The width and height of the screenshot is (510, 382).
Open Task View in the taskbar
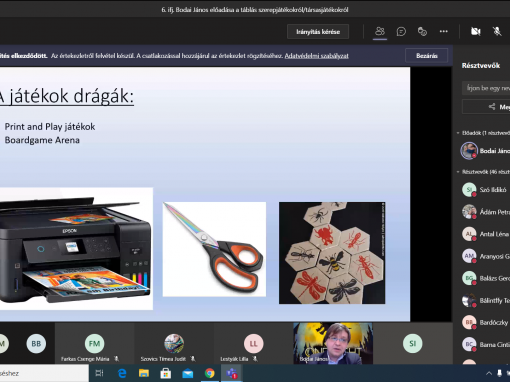click(99, 373)
